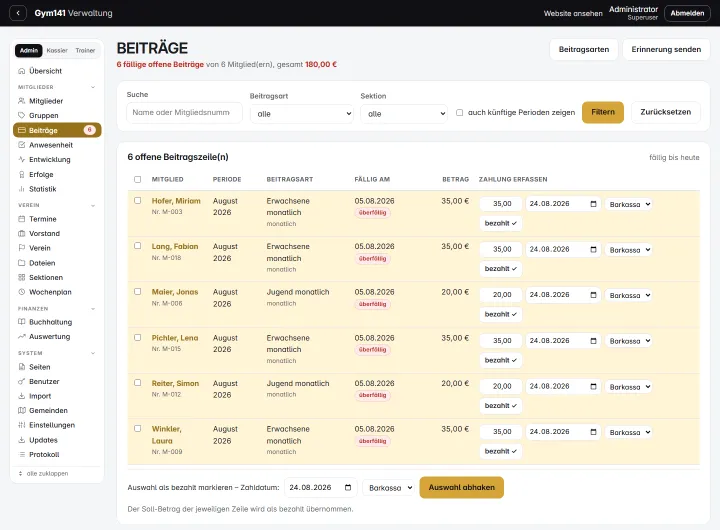Click amount field 20,00 in Reiter, Simon row
Viewport: 720px width, 530px height.
501,386
